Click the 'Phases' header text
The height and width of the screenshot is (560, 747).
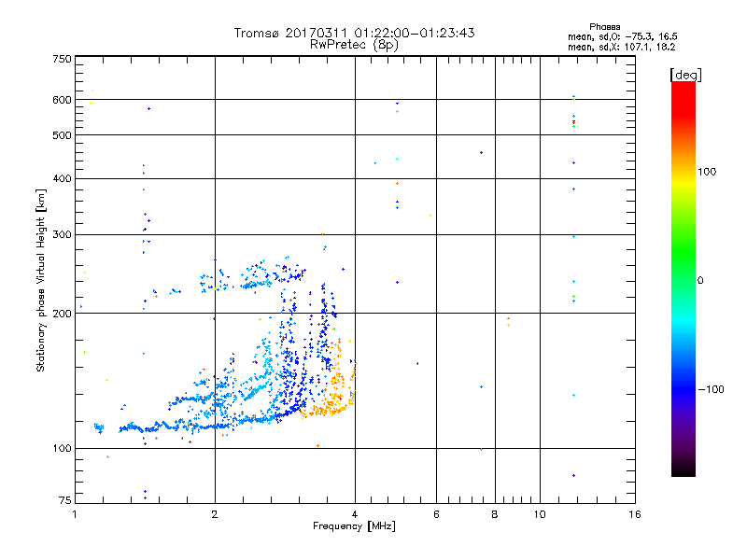click(604, 27)
